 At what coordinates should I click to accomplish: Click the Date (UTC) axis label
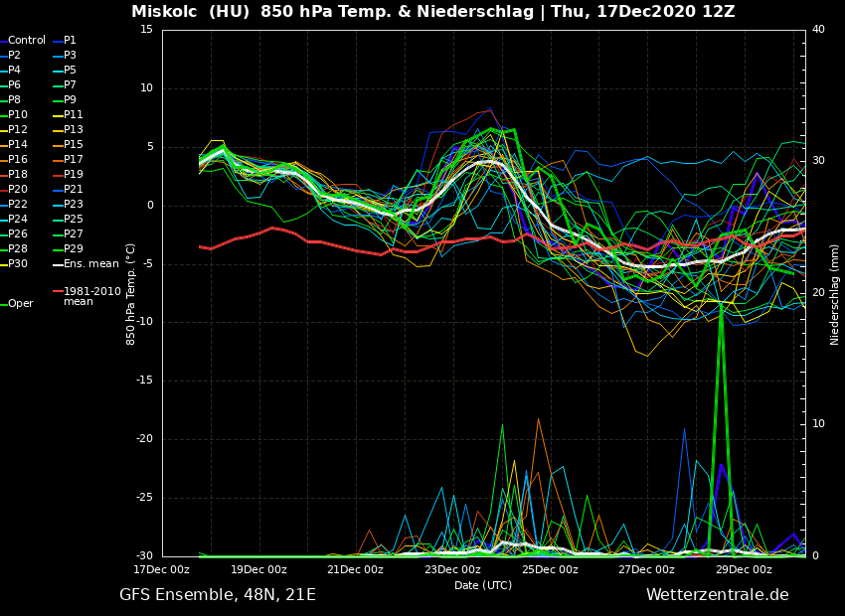pyautogui.click(x=483, y=585)
